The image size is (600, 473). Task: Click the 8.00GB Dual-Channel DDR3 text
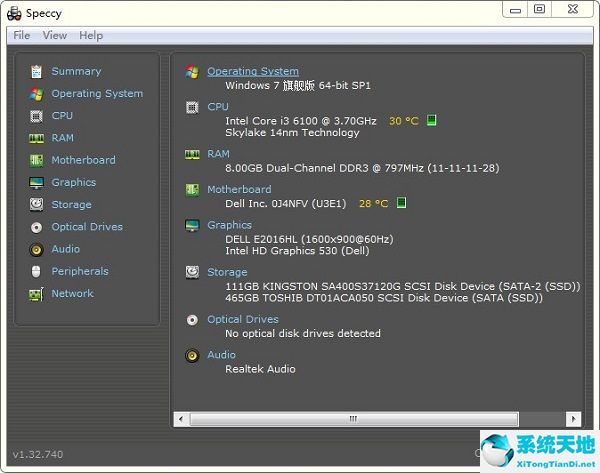[362, 168]
